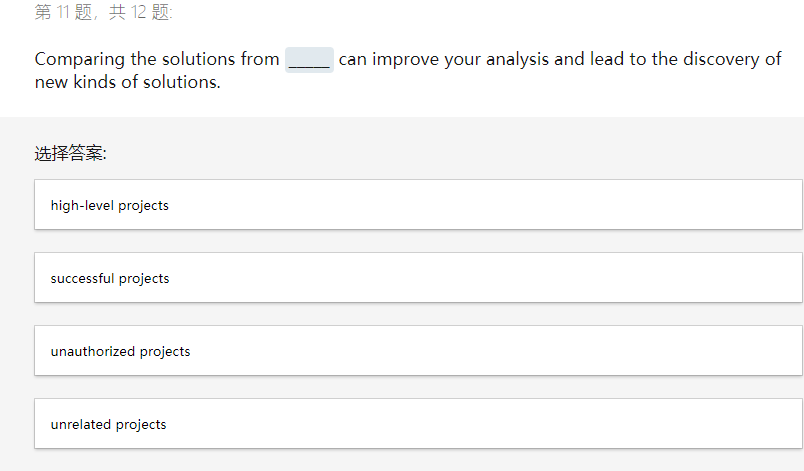Click empty right area of 'successful projects' box
Image resolution: width=804 pixels, height=471 pixels.
click(x=600, y=278)
